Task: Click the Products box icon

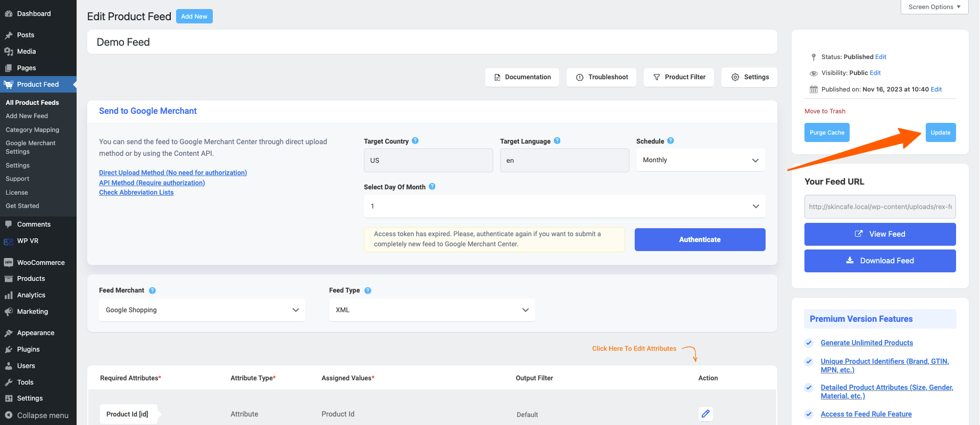Action: [x=9, y=279]
